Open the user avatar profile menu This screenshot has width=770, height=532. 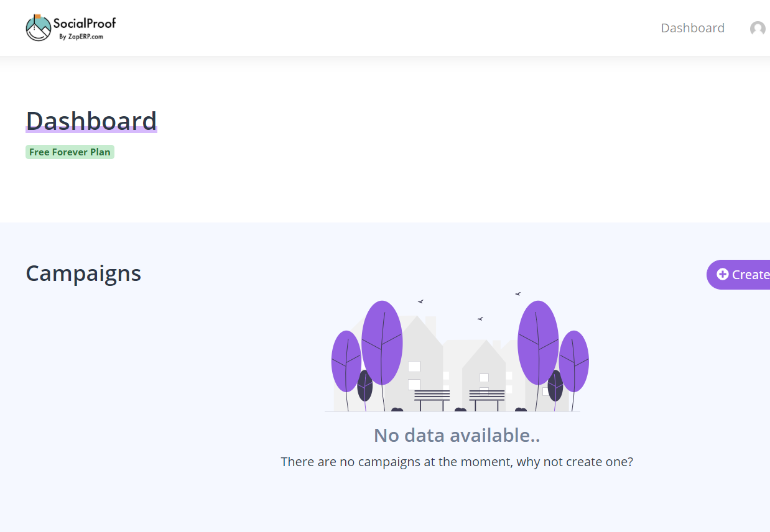757,29
